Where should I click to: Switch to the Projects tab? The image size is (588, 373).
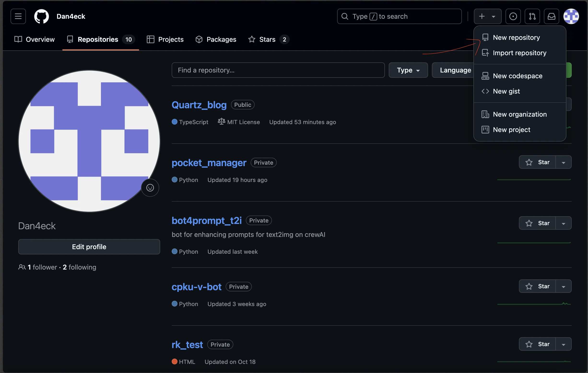pos(165,39)
